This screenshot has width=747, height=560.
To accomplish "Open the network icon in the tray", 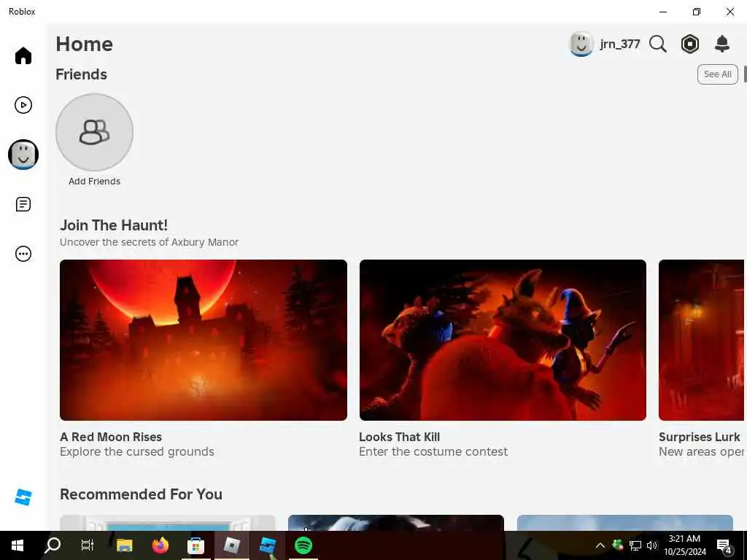I will pyautogui.click(x=635, y=545).
